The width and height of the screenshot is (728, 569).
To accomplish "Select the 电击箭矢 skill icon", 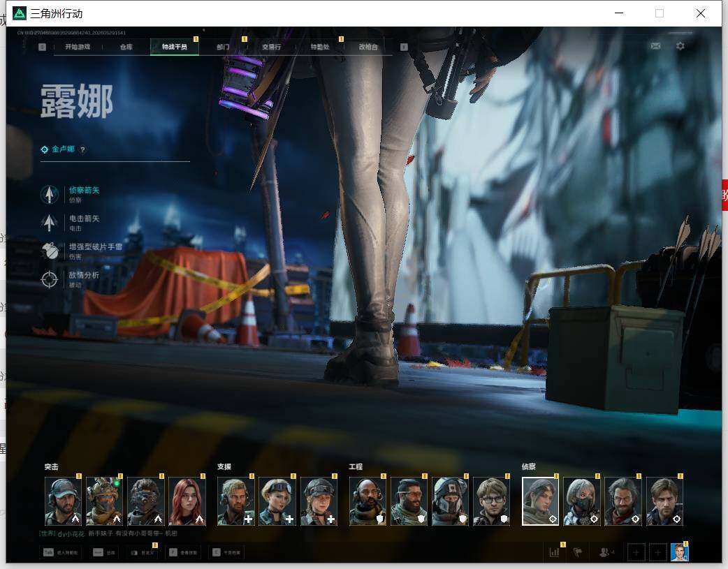I will click(49, 223).
